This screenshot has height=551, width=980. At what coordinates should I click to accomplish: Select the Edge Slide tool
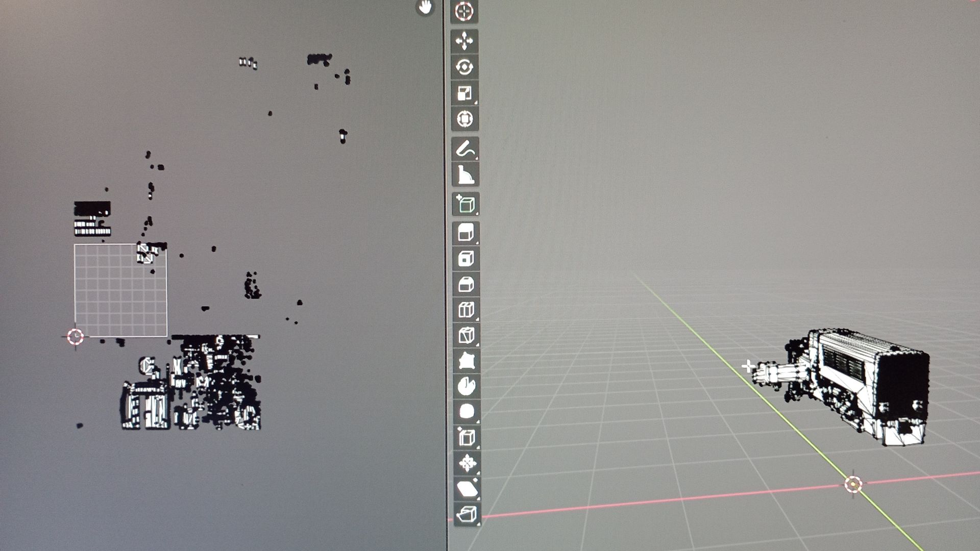click(x=467, y=437)
